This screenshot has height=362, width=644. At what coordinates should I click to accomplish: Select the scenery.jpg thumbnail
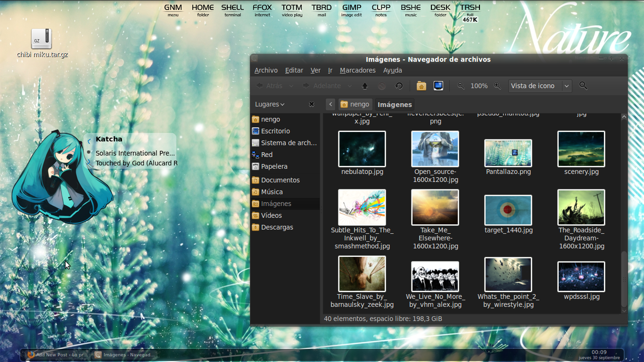tap(581, 149)
